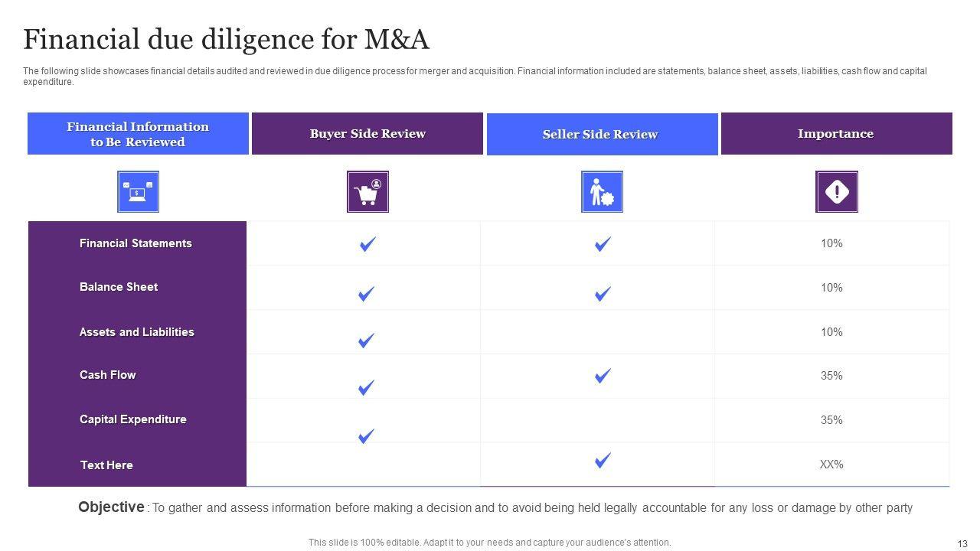
Task: Click the slide title Financial due diligence
Action: coord(226,39)
